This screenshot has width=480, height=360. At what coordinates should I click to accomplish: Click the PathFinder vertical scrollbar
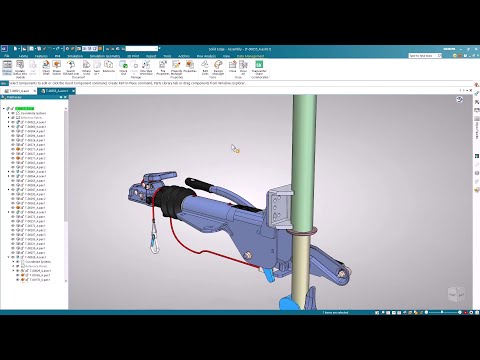tap(66, 167)
